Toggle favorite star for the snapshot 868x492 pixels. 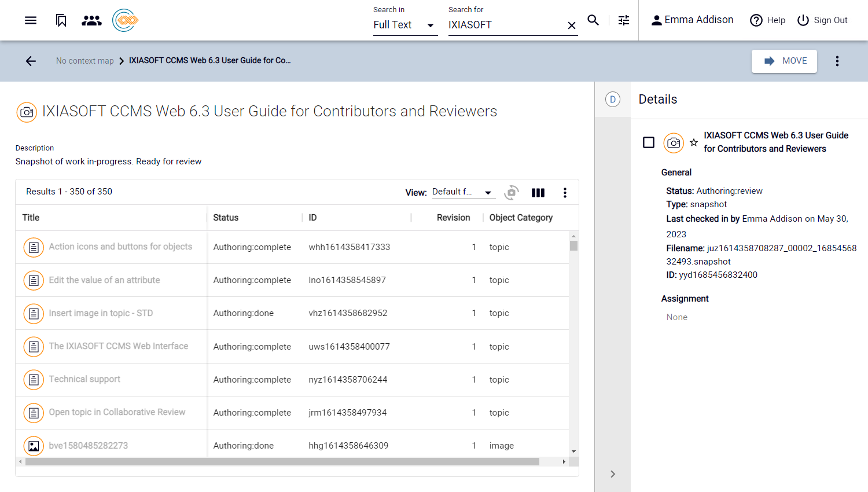click(694, 142)
